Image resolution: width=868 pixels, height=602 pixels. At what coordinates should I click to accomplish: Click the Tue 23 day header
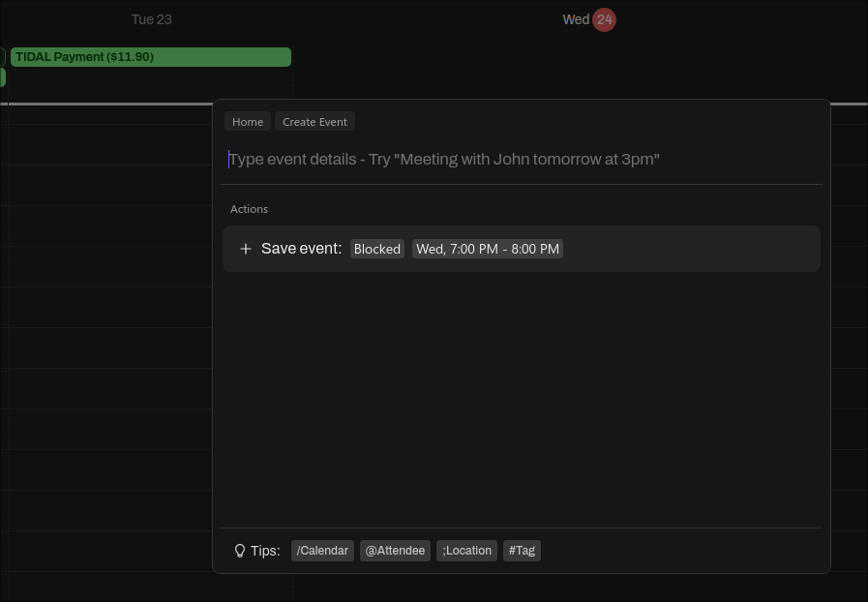pos(152,19)
